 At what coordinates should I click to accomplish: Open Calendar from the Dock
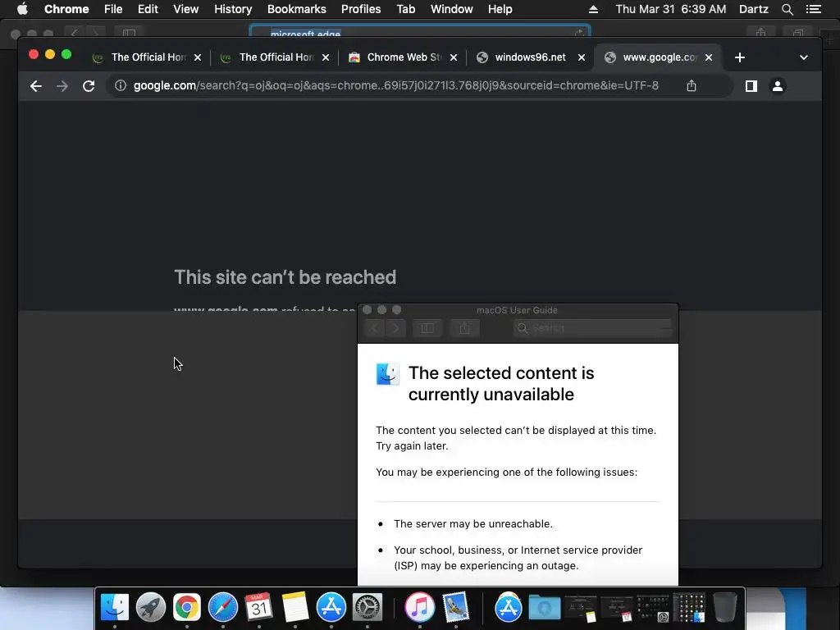258,607
